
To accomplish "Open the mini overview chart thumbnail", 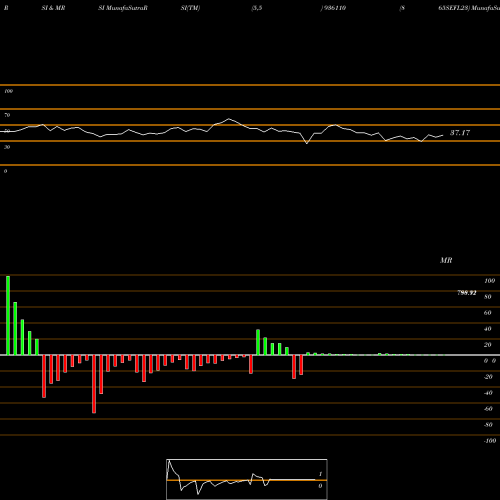I will pyautogui.click(x=247, y=479).
